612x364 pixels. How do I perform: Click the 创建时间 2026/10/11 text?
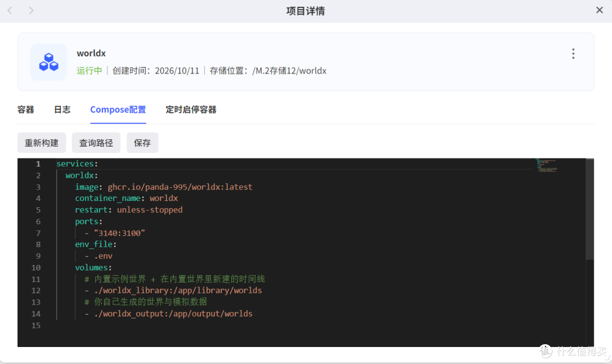click(x=156, y=71)
